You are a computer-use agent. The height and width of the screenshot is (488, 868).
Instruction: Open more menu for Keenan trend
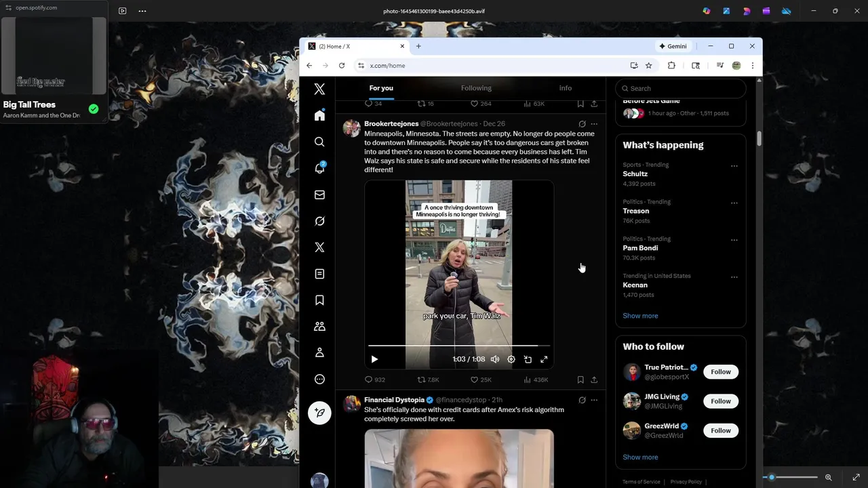click(x=734, y=277)
